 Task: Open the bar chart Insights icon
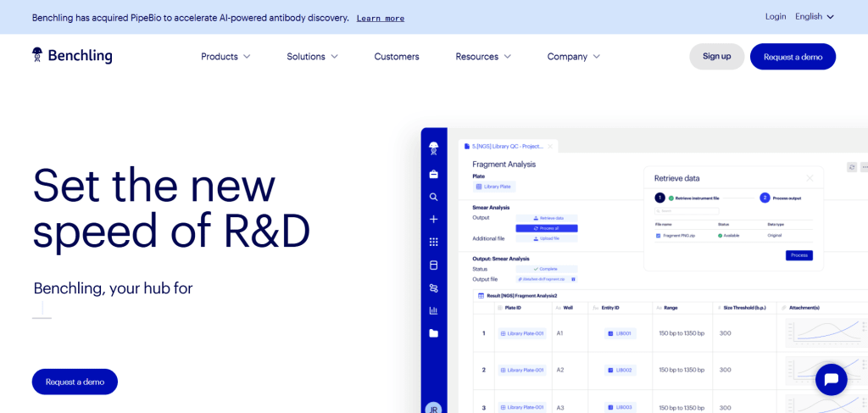click(433, 310)
